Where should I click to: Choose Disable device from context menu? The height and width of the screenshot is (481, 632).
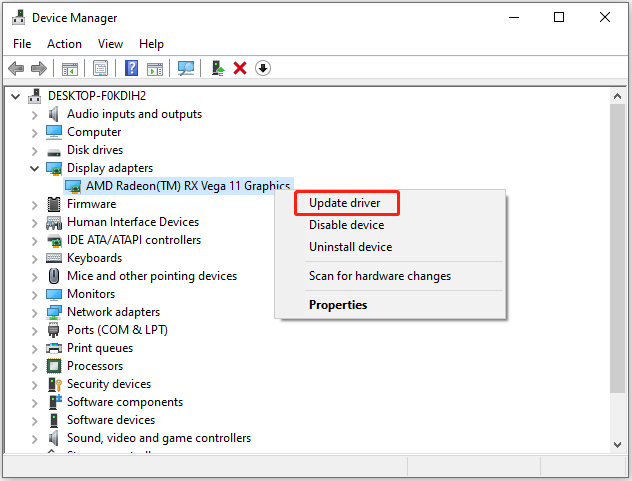click(x=347, y=225)
